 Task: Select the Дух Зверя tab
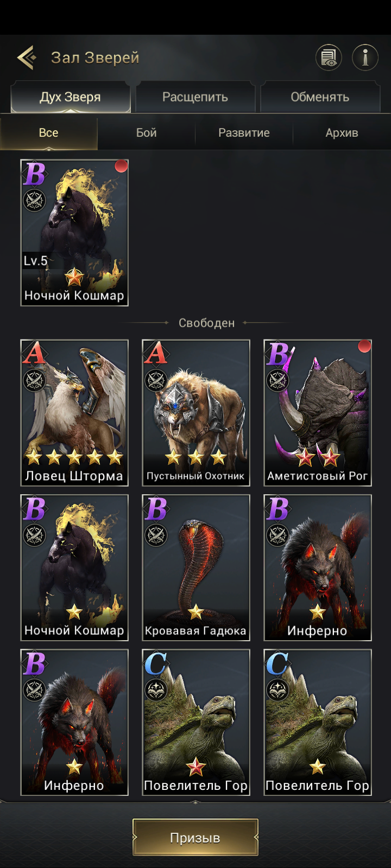tap(71, 97)
